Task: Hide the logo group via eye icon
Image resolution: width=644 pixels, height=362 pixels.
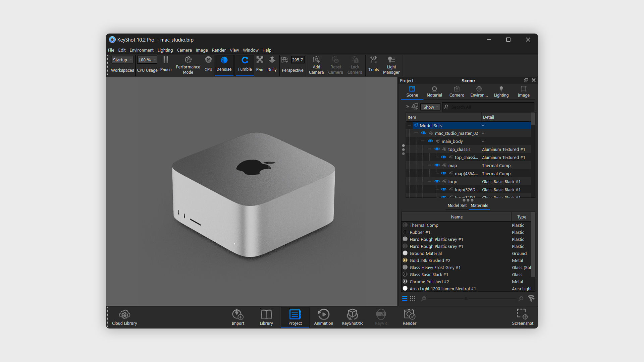Action: point(437,182)
